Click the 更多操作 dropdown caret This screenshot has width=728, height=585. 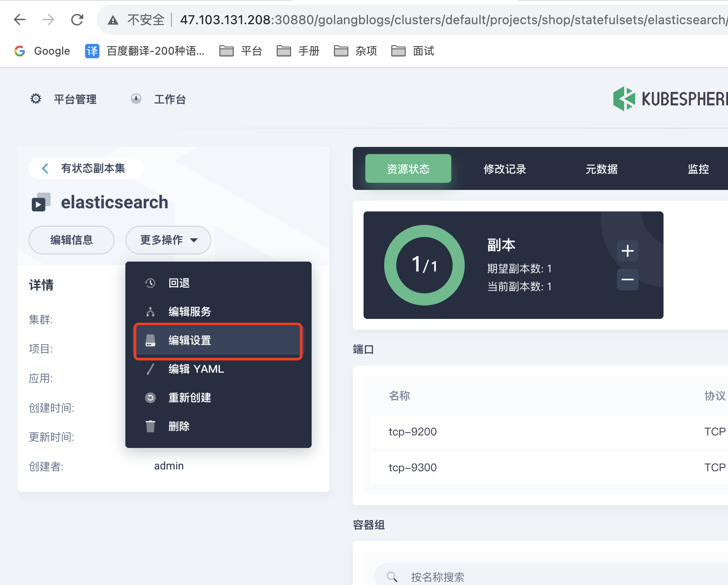(194, 241)
